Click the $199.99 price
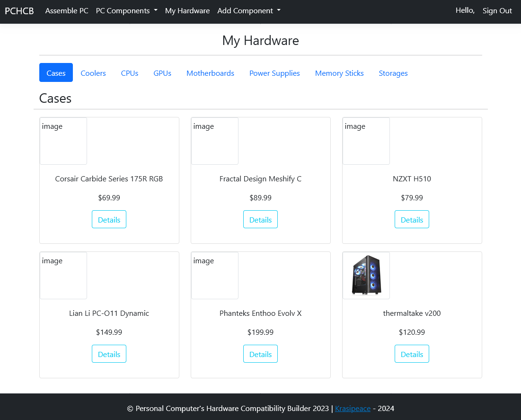The height and width of the screenshot is (420, 521). click(x=260, y=332)
